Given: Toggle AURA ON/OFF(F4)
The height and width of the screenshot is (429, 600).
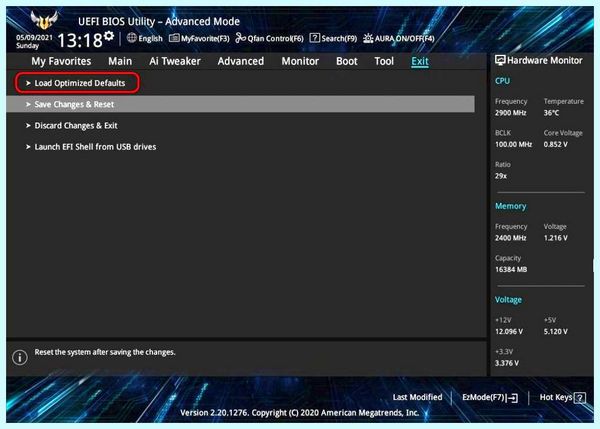Looking at the screenshot, I should [404, 39].
